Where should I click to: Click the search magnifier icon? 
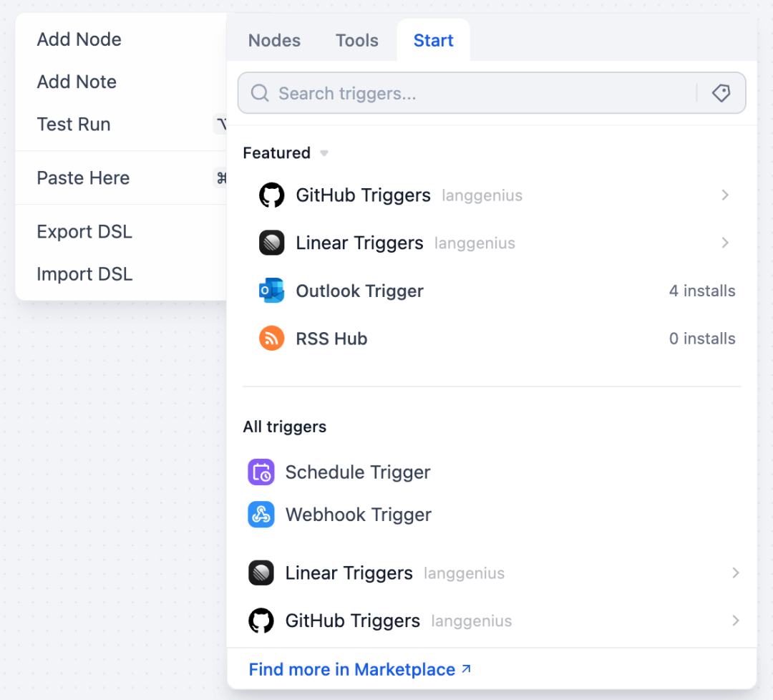click(259, 93)
